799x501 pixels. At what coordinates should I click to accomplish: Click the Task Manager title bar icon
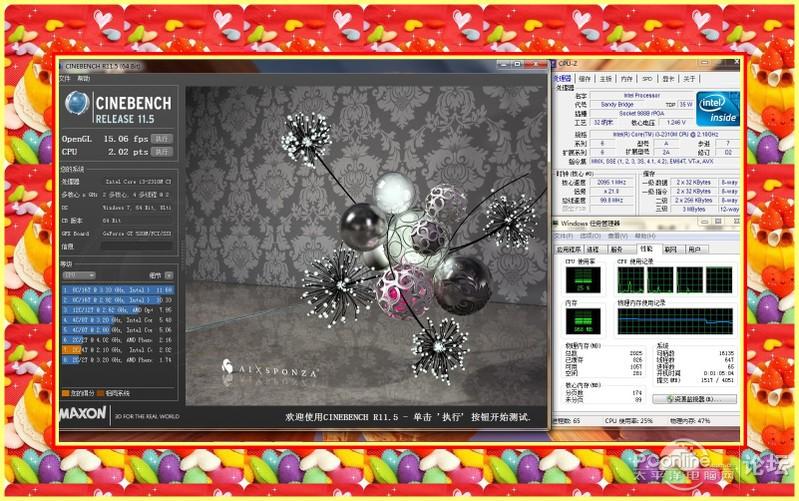(556, 223)
